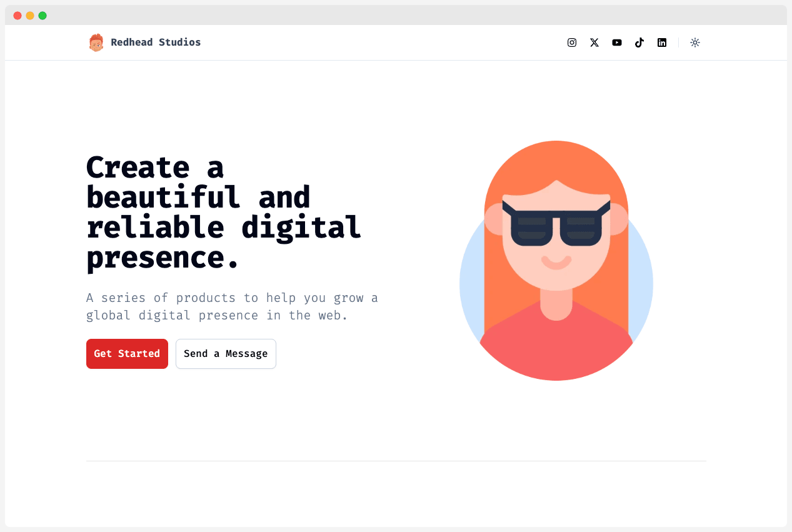
Task: Click the sun icon in the navbar
Action: coord(694,43)
